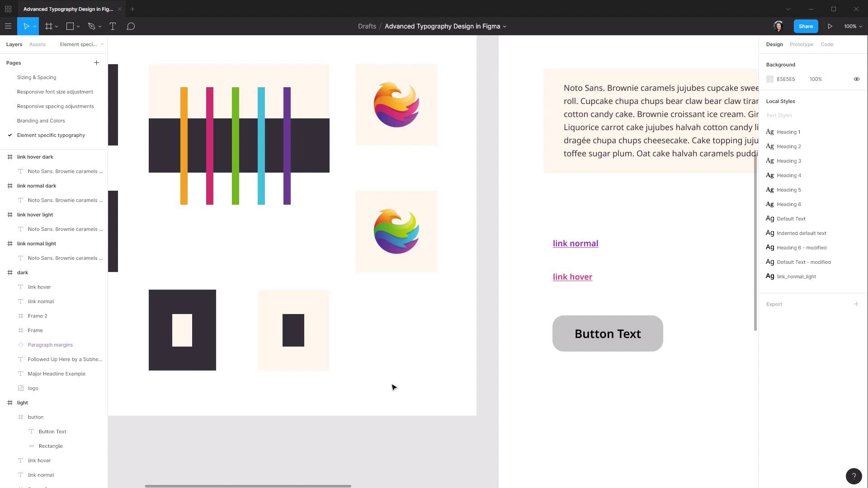Open the file title dropdown menu
This screenshot has height=488, width=868.
click(505, 26)
